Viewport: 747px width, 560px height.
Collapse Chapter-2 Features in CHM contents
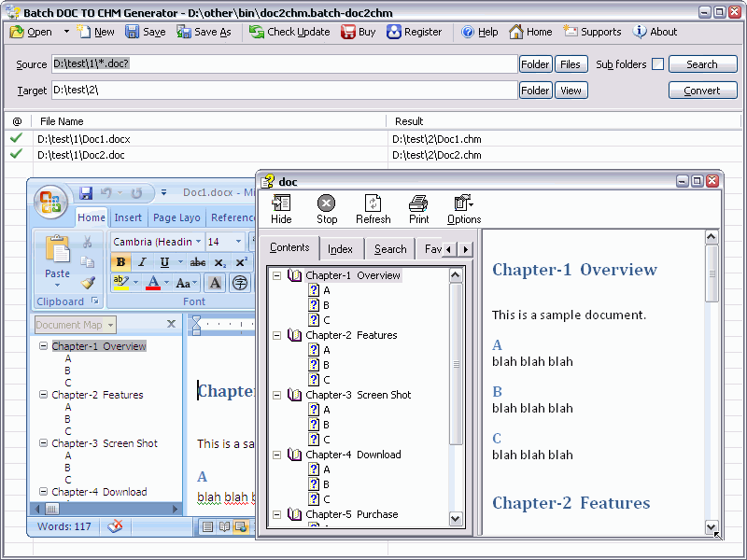[x=276, y=335]
